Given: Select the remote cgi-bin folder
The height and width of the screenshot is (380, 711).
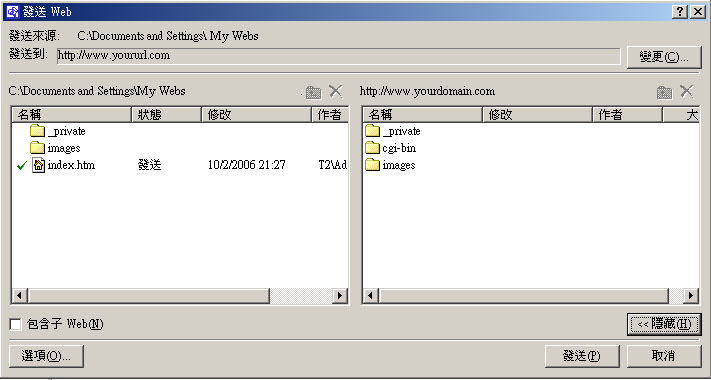Looking at the screenshot, I should pos(391,148).
